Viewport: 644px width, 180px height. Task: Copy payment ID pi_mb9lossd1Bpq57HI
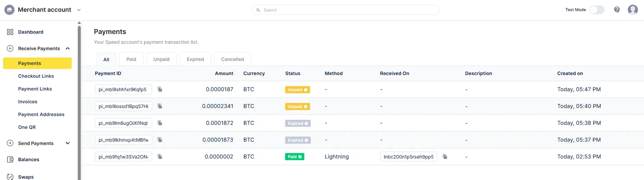[x=160, y=106]
